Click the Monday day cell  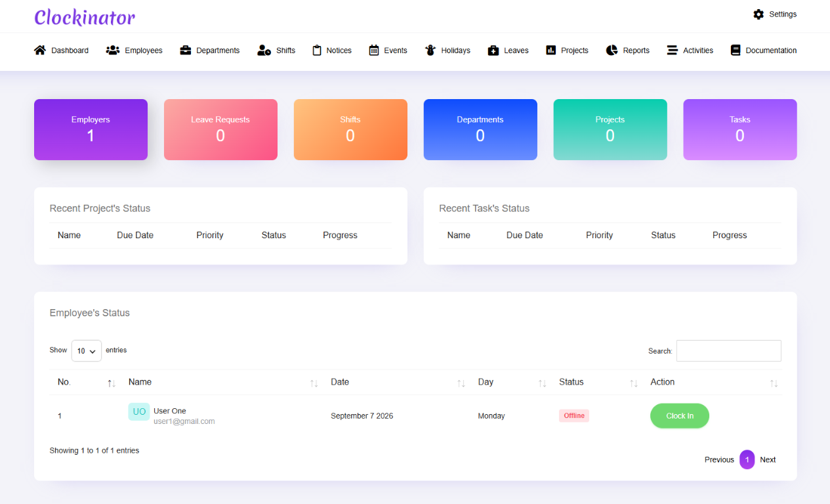pyautogui.click(x=491, y=416)
